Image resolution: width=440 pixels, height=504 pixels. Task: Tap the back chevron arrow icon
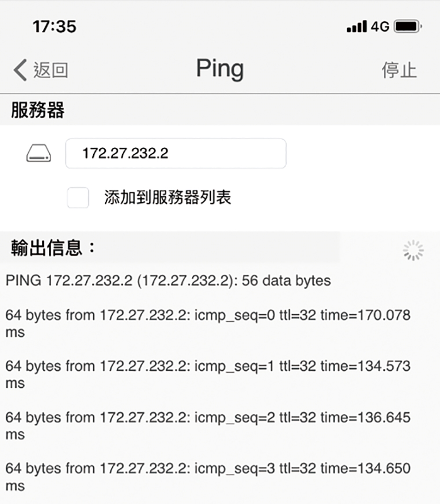[20, 70]
